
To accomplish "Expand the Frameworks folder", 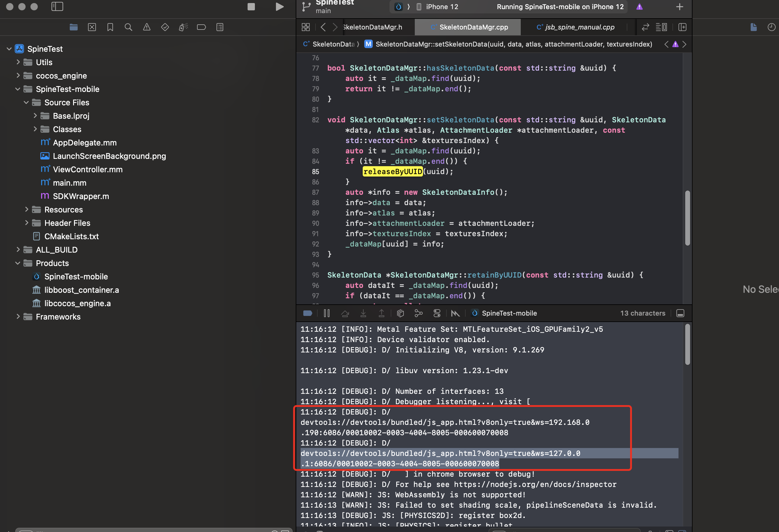I will (18, 317).
